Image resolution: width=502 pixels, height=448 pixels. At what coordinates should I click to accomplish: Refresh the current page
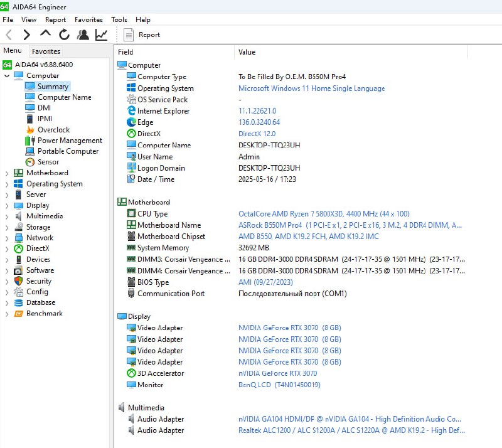64,35
